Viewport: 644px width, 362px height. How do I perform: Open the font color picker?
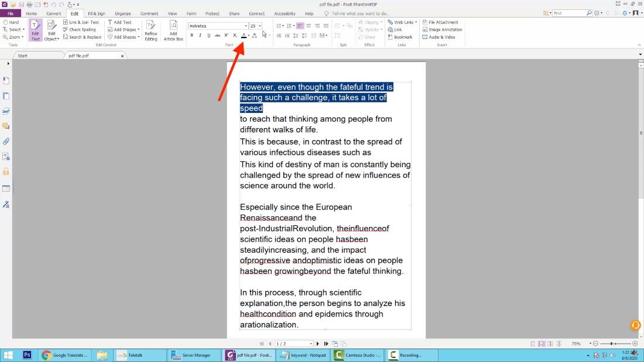coord(244,35)
